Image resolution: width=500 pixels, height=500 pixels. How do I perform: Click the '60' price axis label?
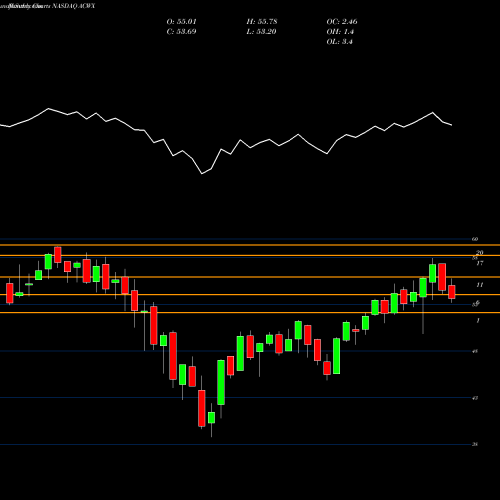[x=475, y=239]
